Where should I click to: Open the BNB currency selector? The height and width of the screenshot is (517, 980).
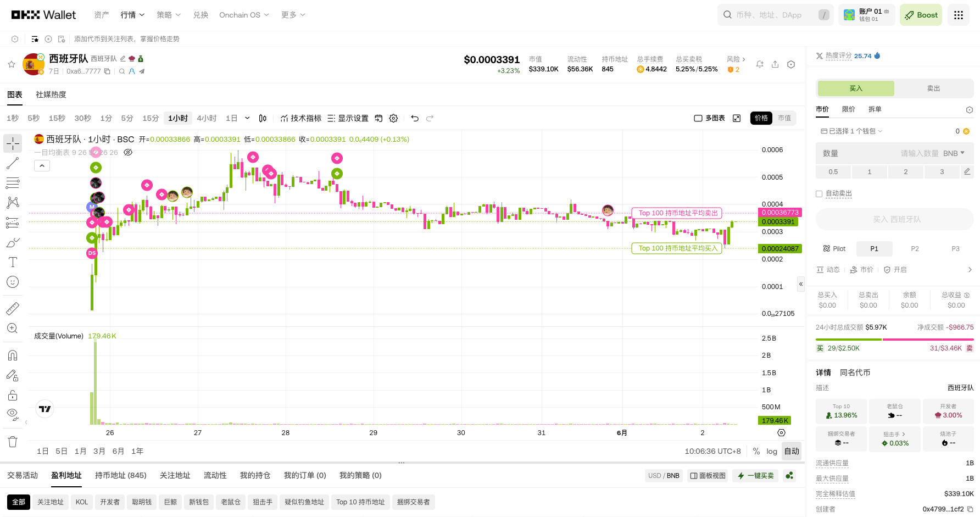954,153
